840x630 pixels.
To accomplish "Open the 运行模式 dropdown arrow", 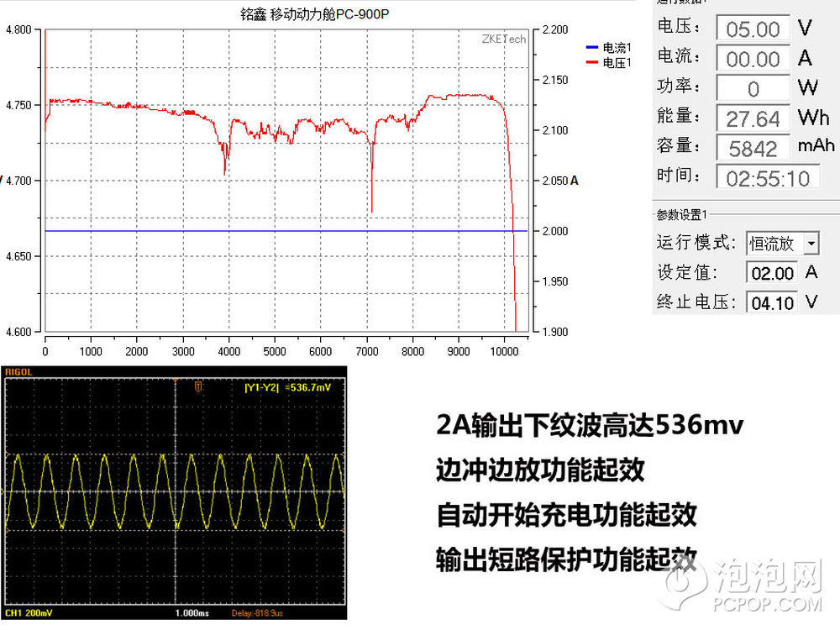I will click(x=811, y=244).
